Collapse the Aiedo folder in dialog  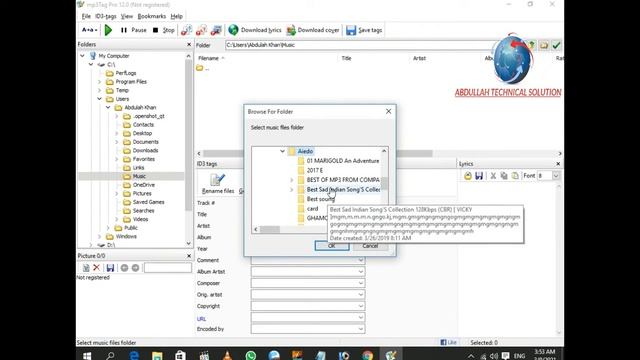[x=282, y=151]
